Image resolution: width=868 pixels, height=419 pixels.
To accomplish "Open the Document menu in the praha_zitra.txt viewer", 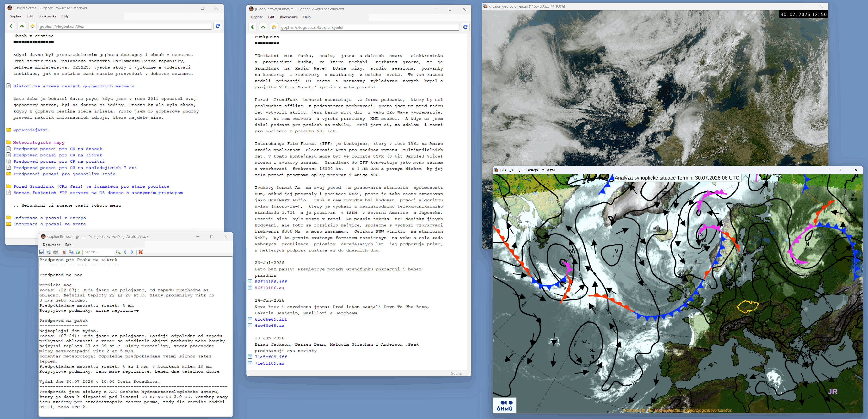I will [51, 245].
